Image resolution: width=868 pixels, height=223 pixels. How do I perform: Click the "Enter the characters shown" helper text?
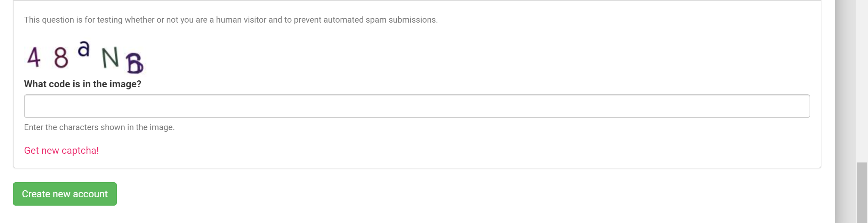click(x=99, y=127)
